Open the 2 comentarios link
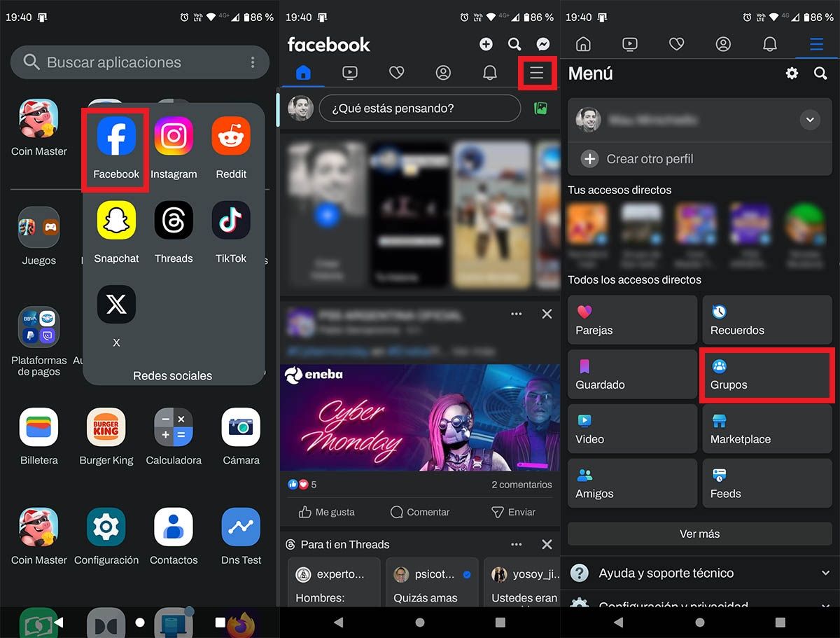 pos(521,485)
